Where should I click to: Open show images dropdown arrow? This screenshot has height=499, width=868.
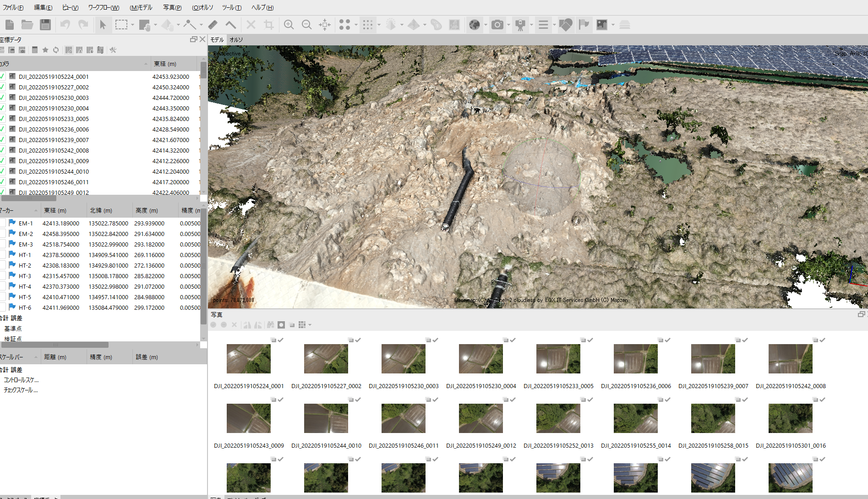click(x=613, y=25)
